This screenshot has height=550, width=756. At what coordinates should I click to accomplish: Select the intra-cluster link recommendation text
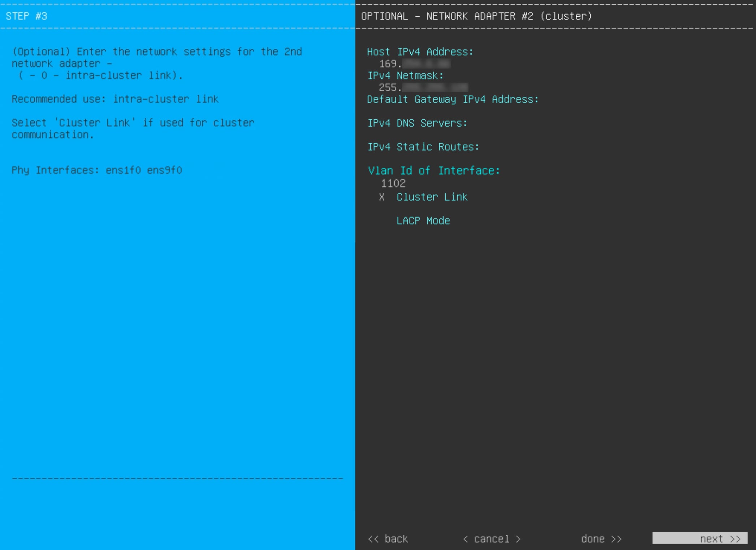[x=115, y=99]
